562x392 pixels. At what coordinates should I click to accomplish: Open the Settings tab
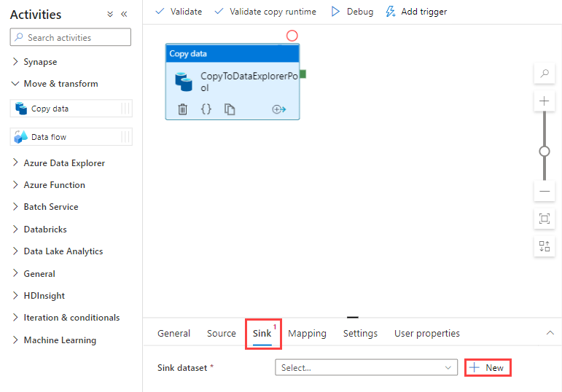[360, 333]
